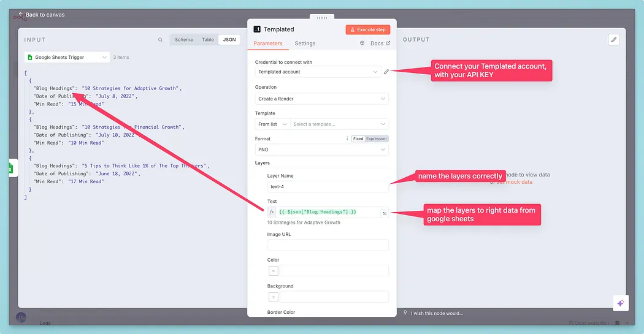Click the "3 items" count label

click(121, 58)
